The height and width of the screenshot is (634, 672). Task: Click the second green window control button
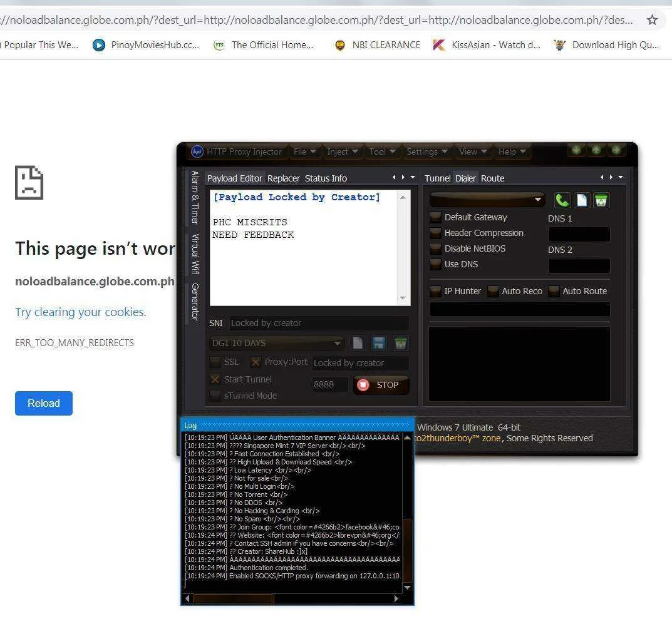pyautogui.click(x=596, y=150)
